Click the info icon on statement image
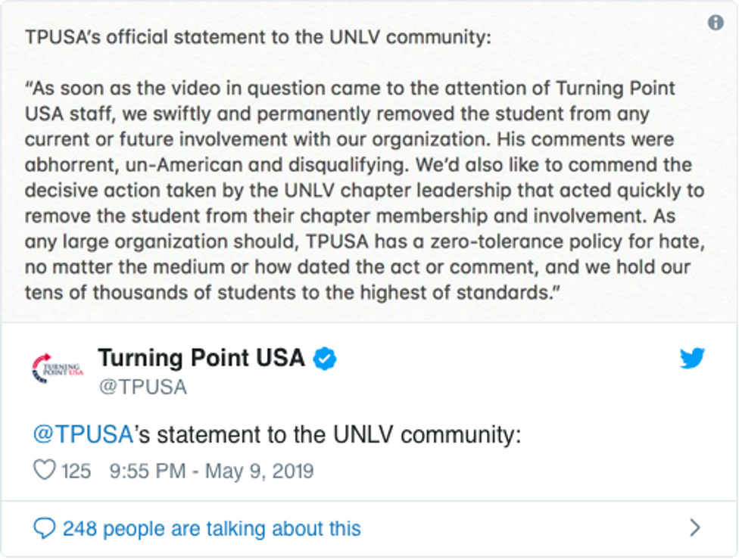Image resolution: width=742 pixels, height=560 pixels. (x=715, y=22)
